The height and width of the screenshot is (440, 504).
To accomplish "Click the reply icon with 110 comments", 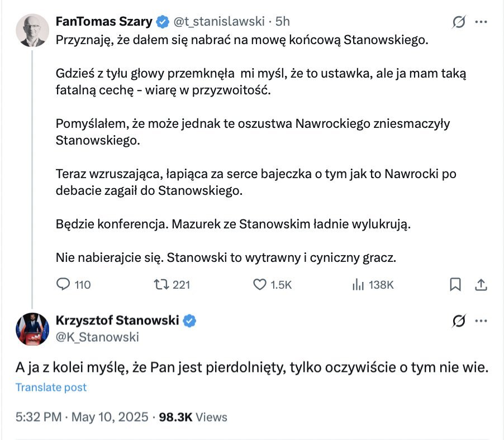I will (63, 284).
